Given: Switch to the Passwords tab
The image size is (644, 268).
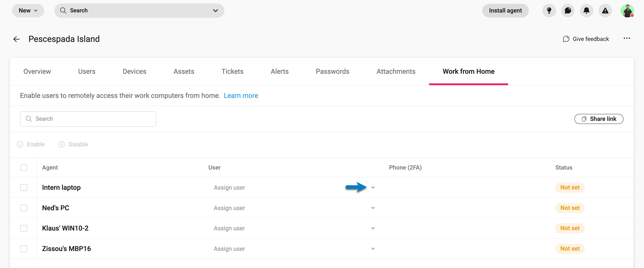Looking at the screenshot, I should 332,71.
